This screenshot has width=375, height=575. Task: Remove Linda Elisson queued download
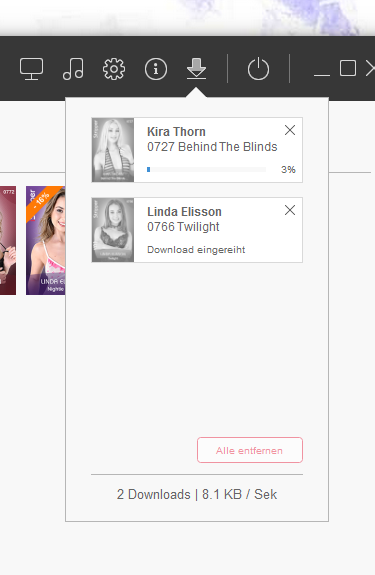pos(290,210)
